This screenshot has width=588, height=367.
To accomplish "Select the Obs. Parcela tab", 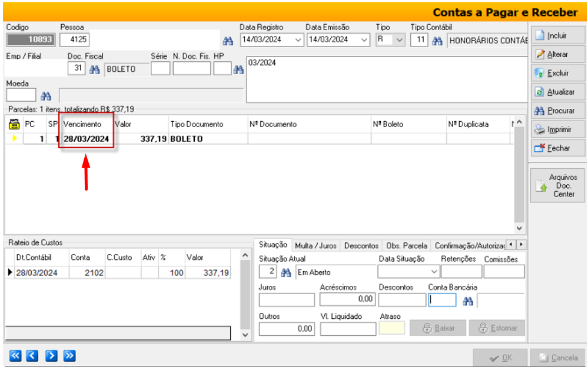I will 406,245.
